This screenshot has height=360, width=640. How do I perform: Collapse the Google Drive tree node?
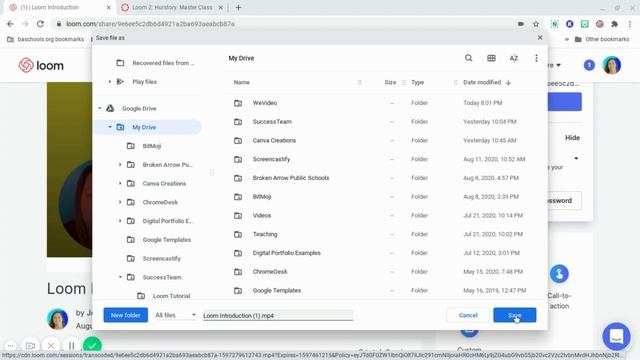click(x=100, y=108)
